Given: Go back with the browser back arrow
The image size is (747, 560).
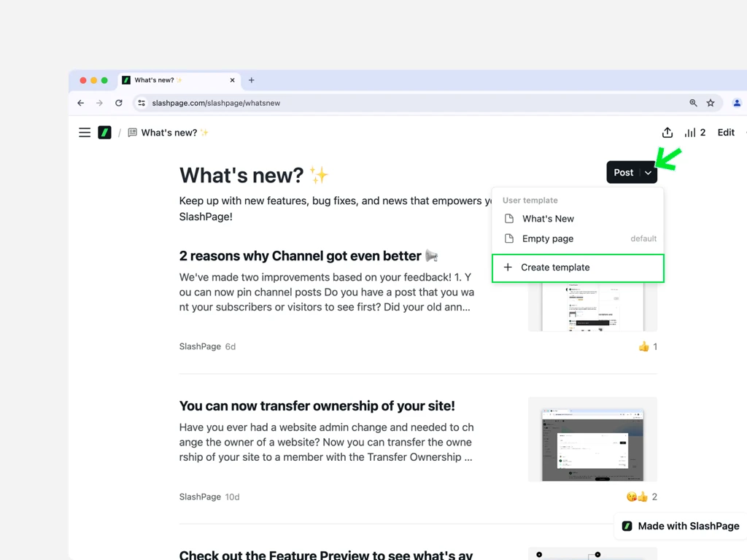Looking at the screenshot, I should click(x=80, y=103).
